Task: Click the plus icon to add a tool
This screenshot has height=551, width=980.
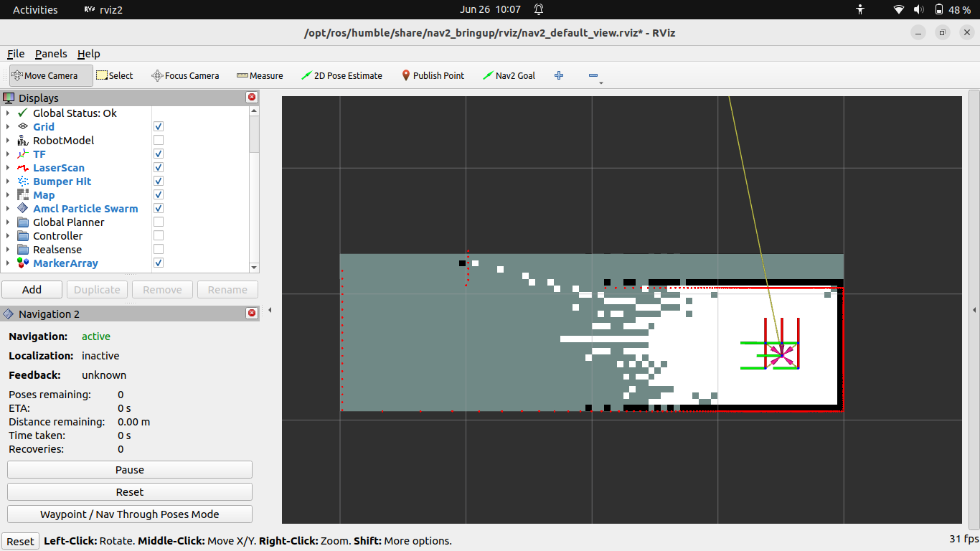Action: pyautogui.click(x=559, y=75)
